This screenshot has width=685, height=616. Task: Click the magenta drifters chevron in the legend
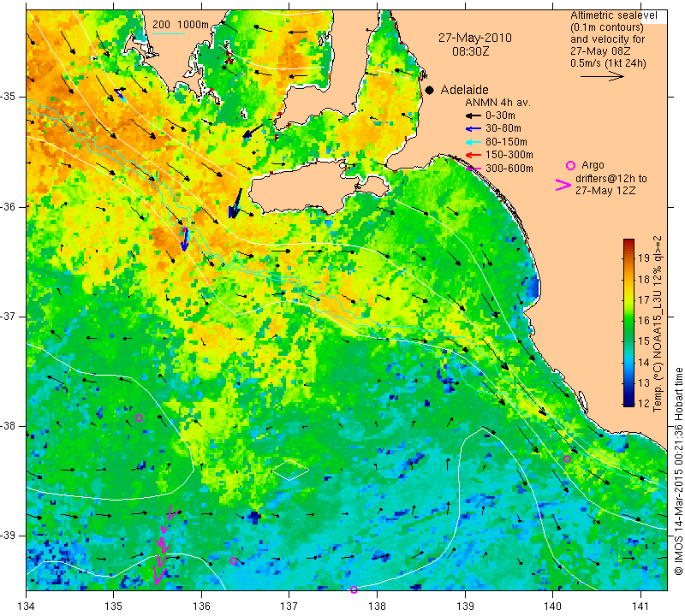tap(563, 185)
